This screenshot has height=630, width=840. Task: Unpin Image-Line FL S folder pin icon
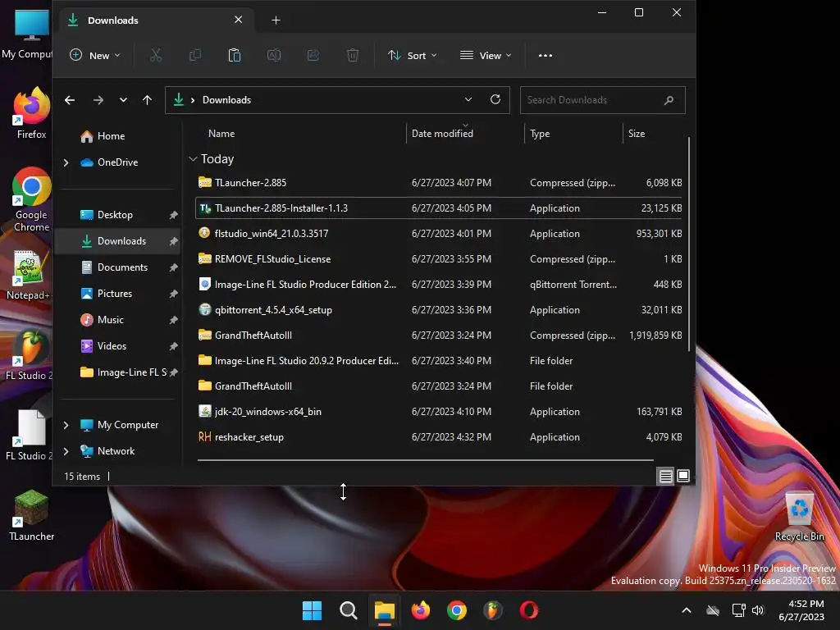pyautogui.click(x=174, y=372)
